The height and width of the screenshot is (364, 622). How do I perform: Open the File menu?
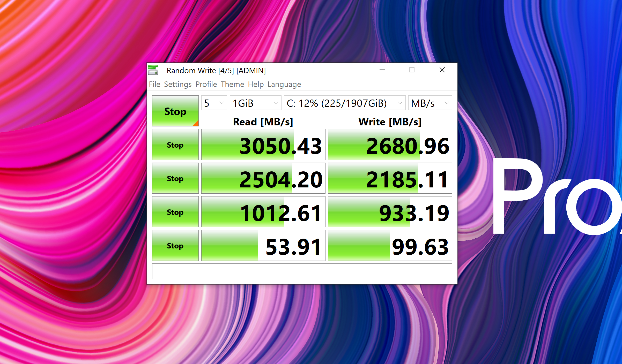click(154, 84)
